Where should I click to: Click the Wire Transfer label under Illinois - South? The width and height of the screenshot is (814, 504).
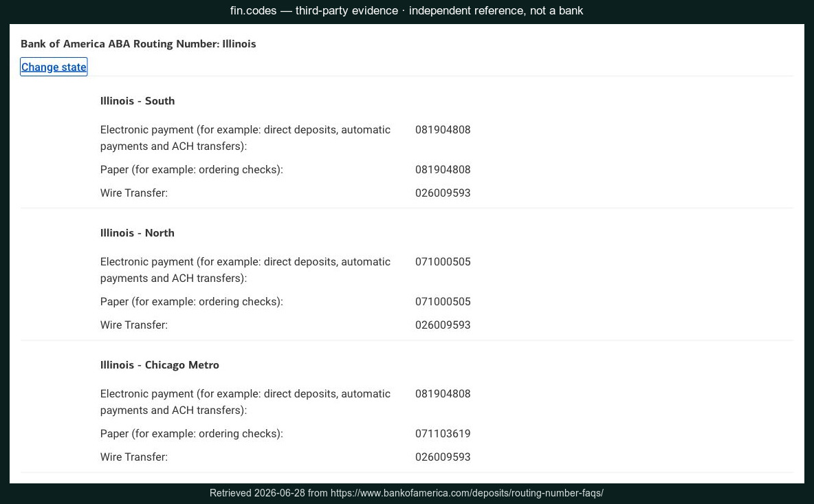(x=134, y=193)
